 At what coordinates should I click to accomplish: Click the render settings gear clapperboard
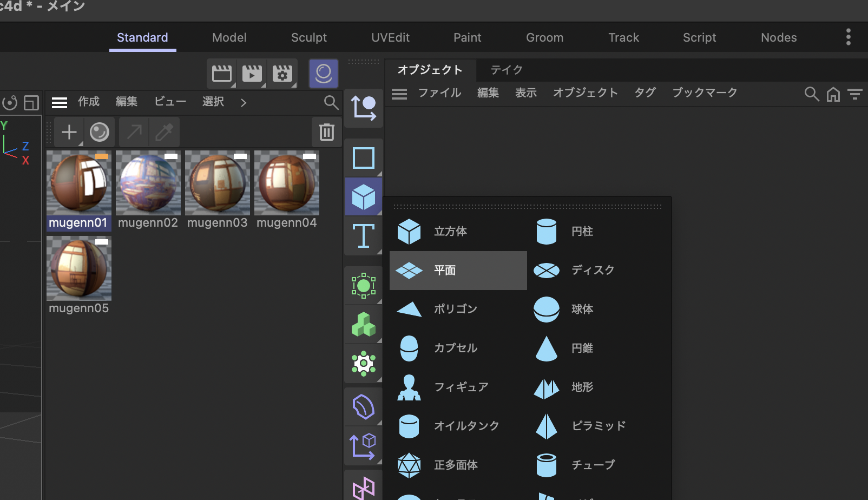pos(282,74)
